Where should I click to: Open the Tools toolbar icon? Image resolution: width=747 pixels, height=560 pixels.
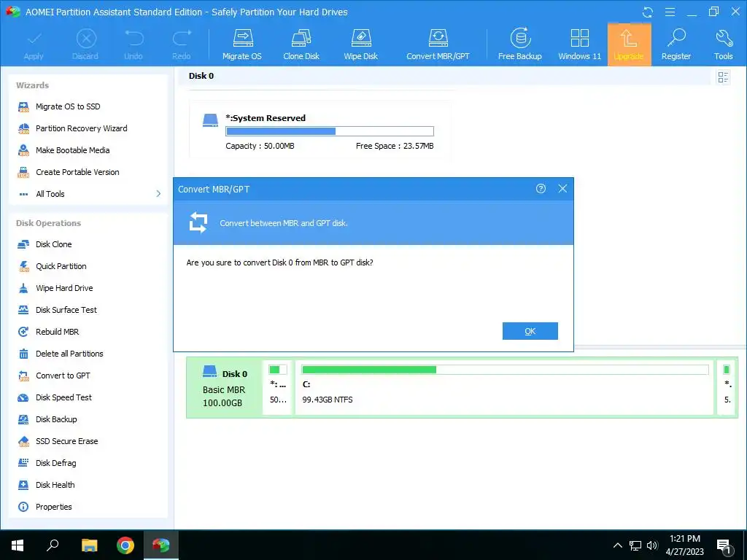[723, 44]
